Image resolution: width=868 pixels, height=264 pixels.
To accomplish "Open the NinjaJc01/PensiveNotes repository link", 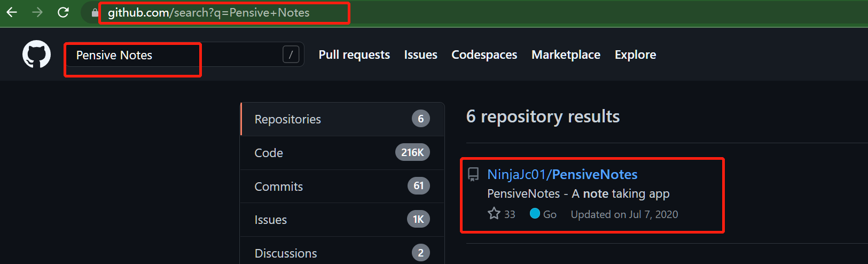I will (562, 175).
